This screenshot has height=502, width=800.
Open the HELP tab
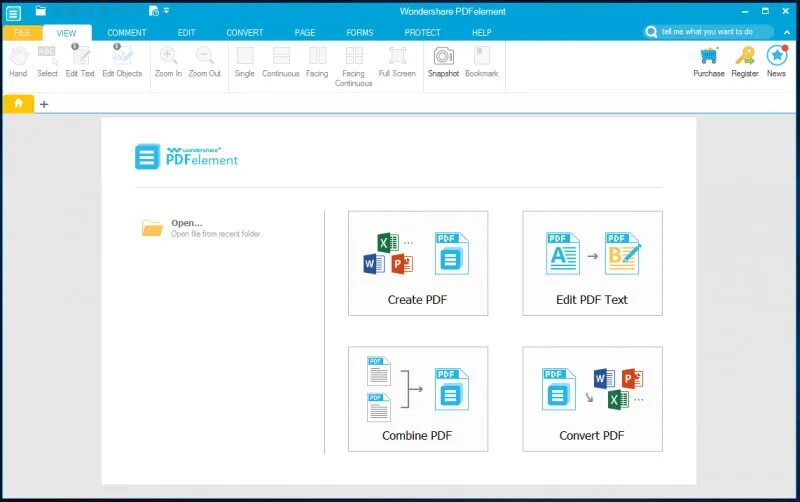coord(482,33)
